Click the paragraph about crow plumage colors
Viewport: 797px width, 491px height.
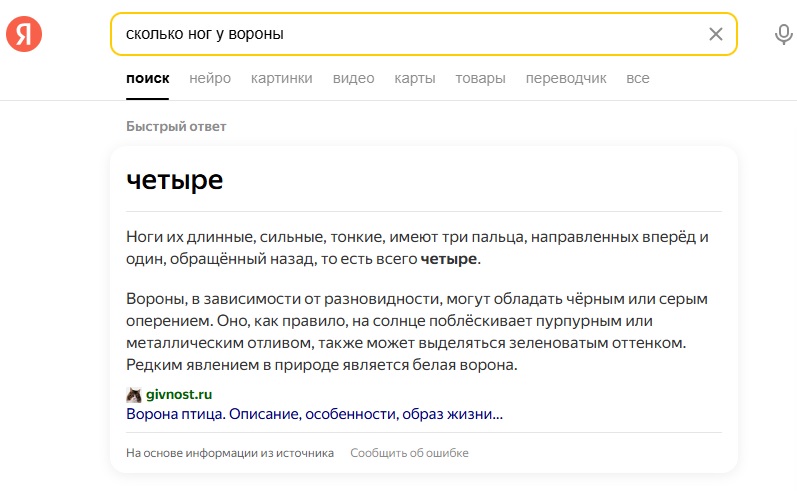[x=420, y=331]
